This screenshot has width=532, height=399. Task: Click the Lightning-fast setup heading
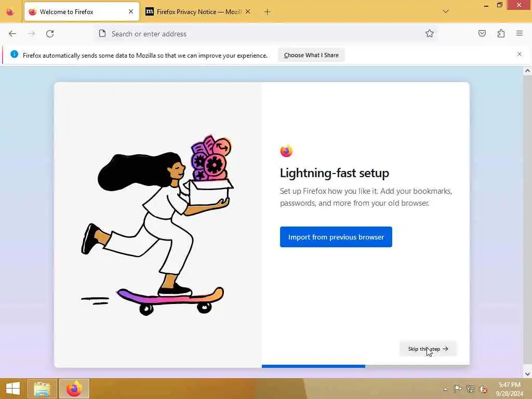point(334,173)
